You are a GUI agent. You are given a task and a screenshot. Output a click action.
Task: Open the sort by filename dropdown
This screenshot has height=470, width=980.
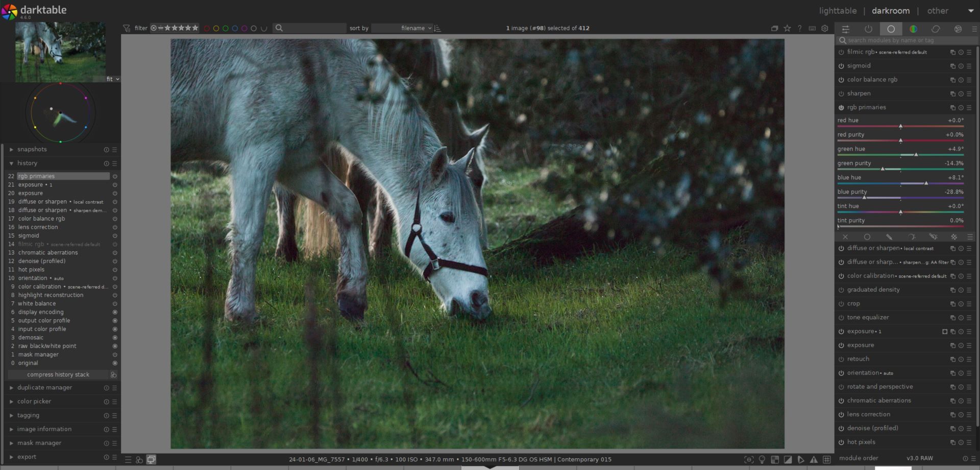coord(402,28)
